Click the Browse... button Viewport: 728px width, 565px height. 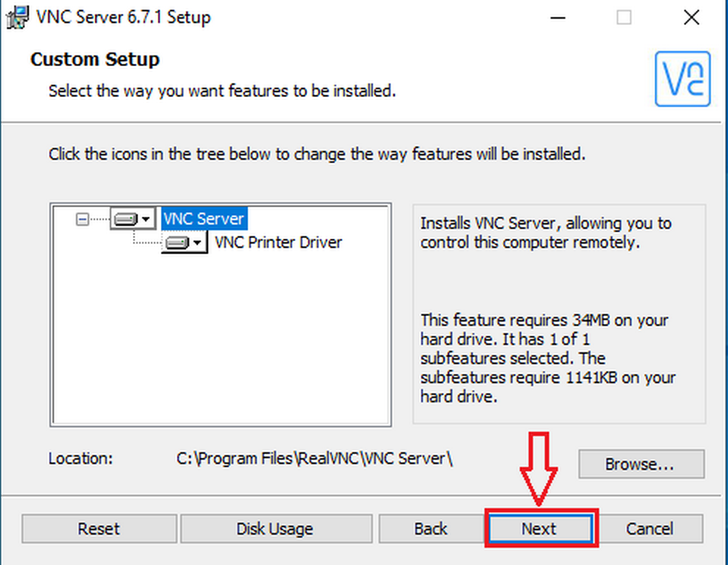(x=641, y=464)
